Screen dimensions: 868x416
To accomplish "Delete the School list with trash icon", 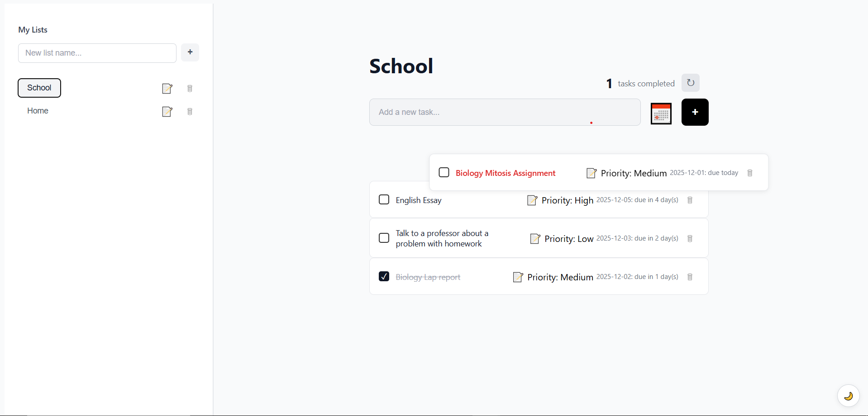I will click(190, 89).
